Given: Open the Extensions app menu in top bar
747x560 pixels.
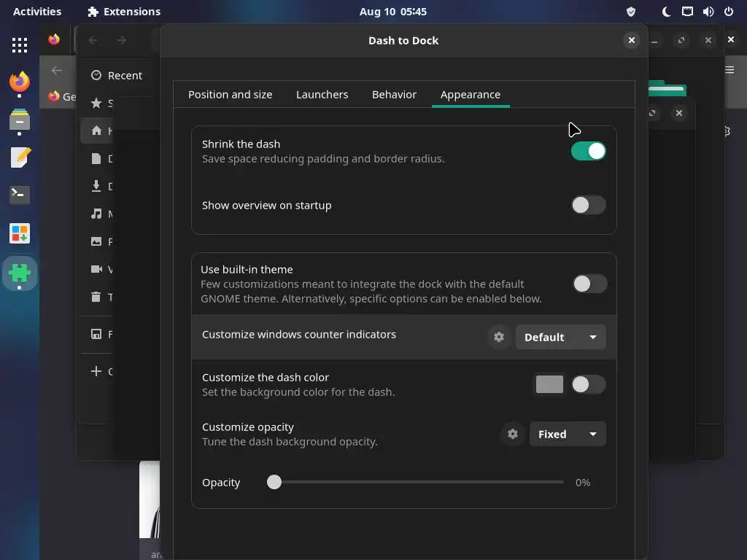Looking at the screenshot, I should (x=124, y=12).
